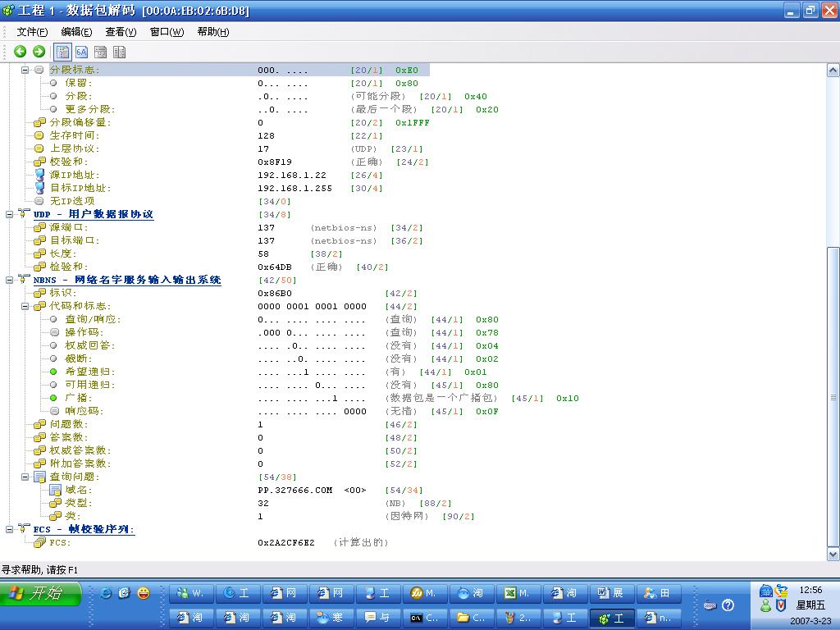Viewport: 840px width, 630px height.
Task: Switch to hex view toolbar icon
Action: coord(82,52)
